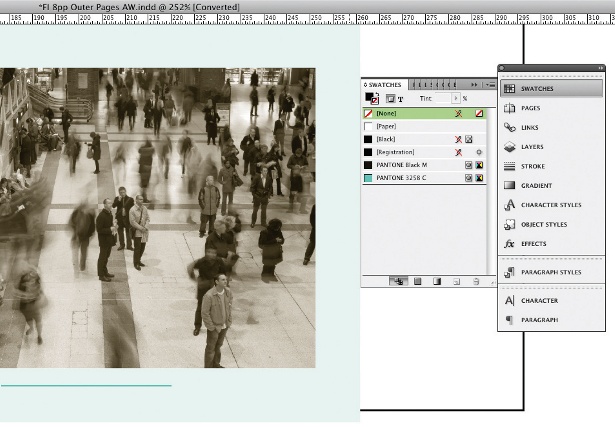Image resolution: width=615 pixels, height=427 pixels.
Task: Switch to the Swatches panel tab
Action: pos(382,85)
